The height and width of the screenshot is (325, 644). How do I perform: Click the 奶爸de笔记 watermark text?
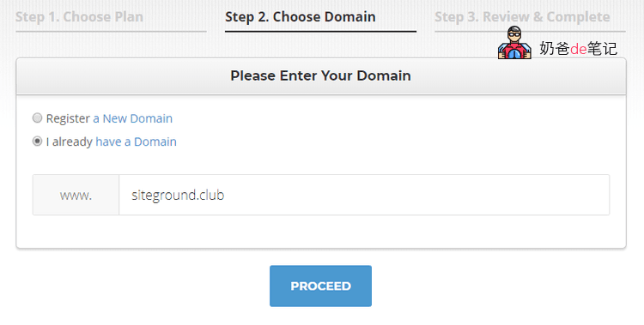(578, 48)
